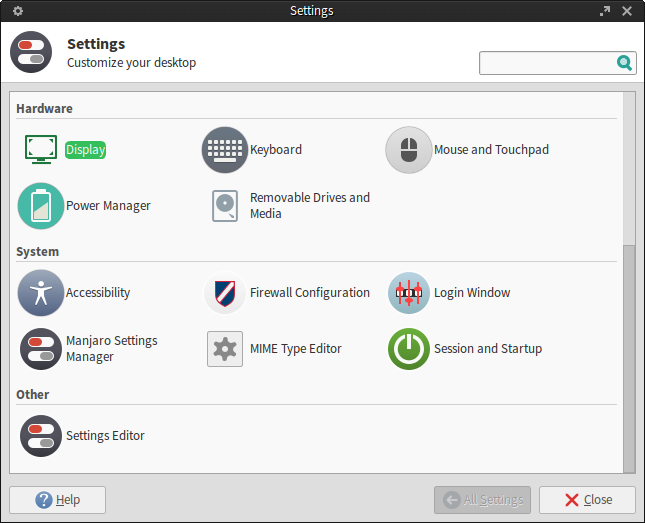Viewport: 645px width, 523px height.
Task: Open the Removable Drives and Media icon
Action: coord(225,206)
